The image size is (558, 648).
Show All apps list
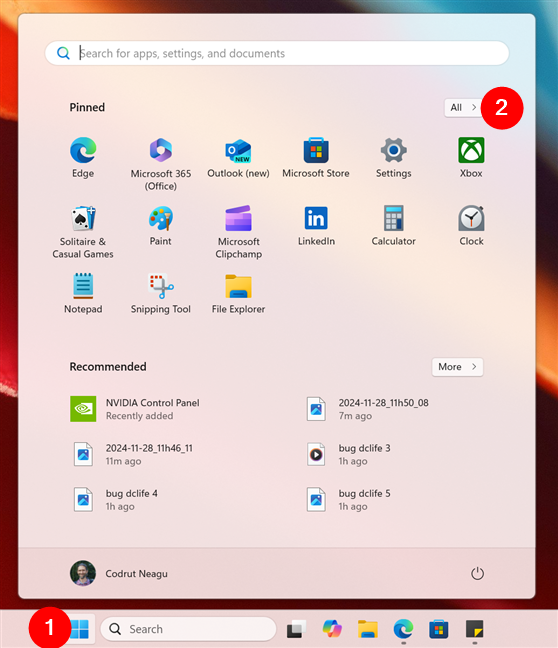tap(463, 107)
